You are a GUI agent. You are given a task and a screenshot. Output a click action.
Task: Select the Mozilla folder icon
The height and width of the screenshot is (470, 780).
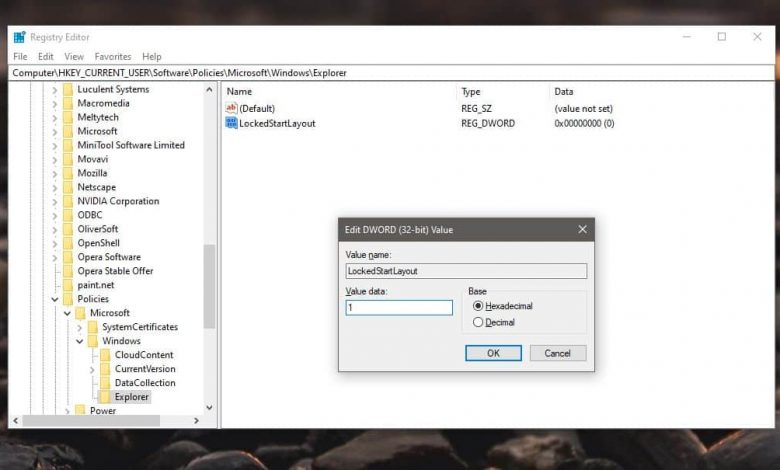[68, 173]
